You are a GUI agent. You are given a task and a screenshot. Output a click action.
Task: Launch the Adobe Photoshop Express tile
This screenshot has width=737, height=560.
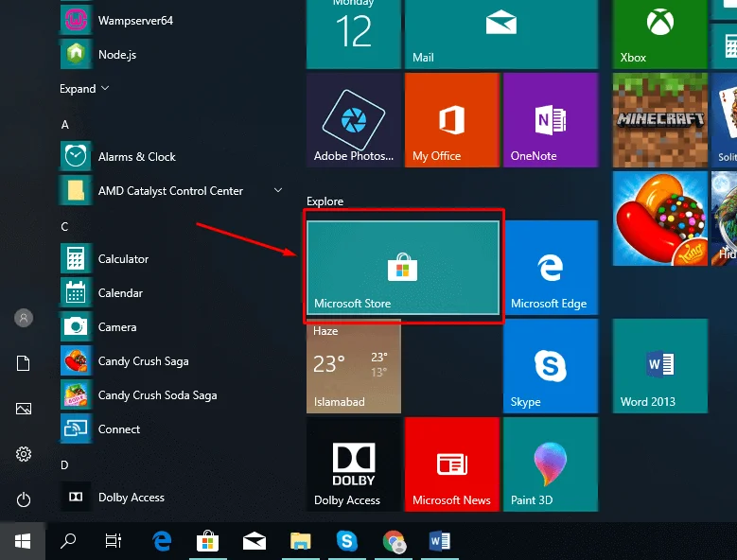(x=354, y=120)
